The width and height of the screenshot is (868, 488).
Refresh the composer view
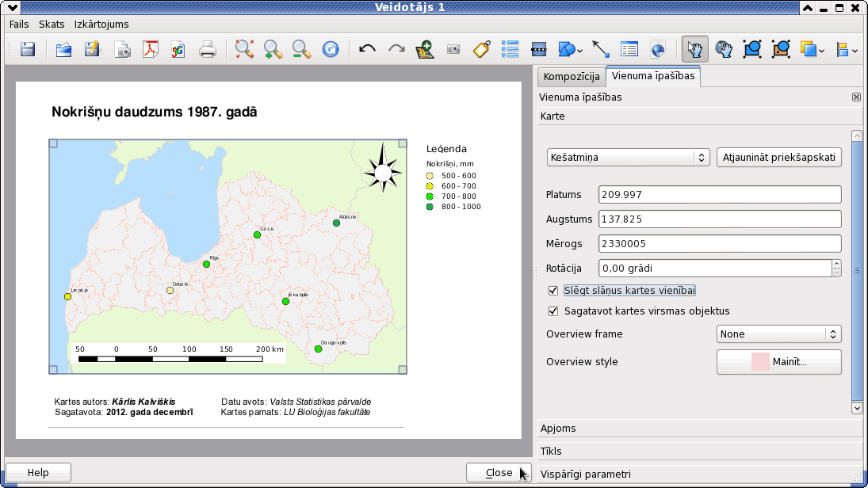331,49
